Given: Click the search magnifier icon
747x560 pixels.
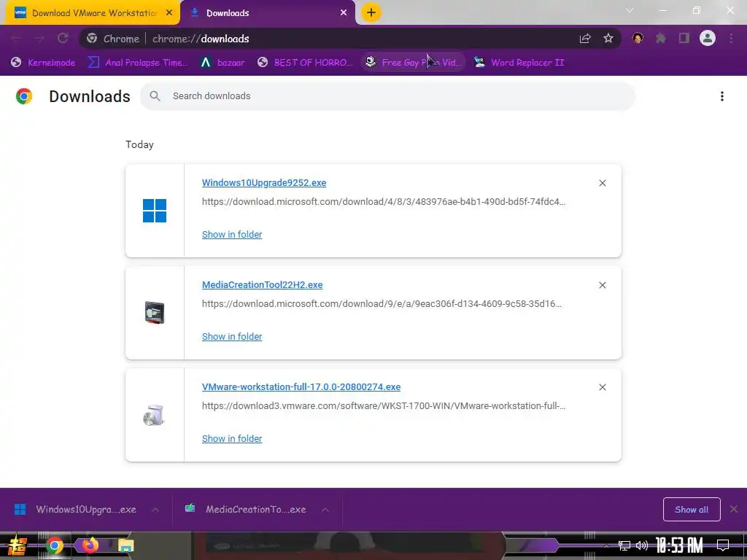Looking at the screenshot, I should click(155, 96).
